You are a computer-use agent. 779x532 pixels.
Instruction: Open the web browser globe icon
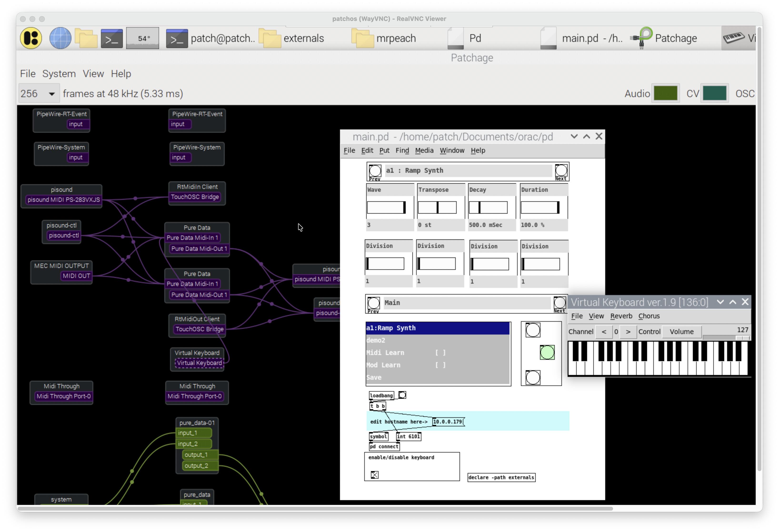[60, 38]
